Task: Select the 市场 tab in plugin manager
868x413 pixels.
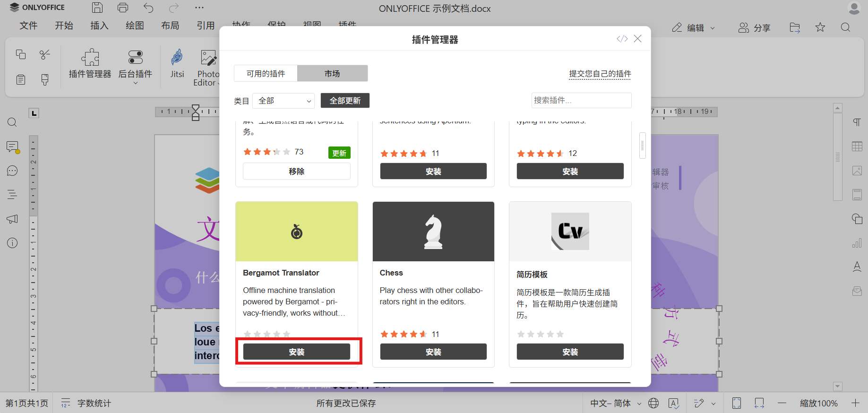Action: pos(332,74)
